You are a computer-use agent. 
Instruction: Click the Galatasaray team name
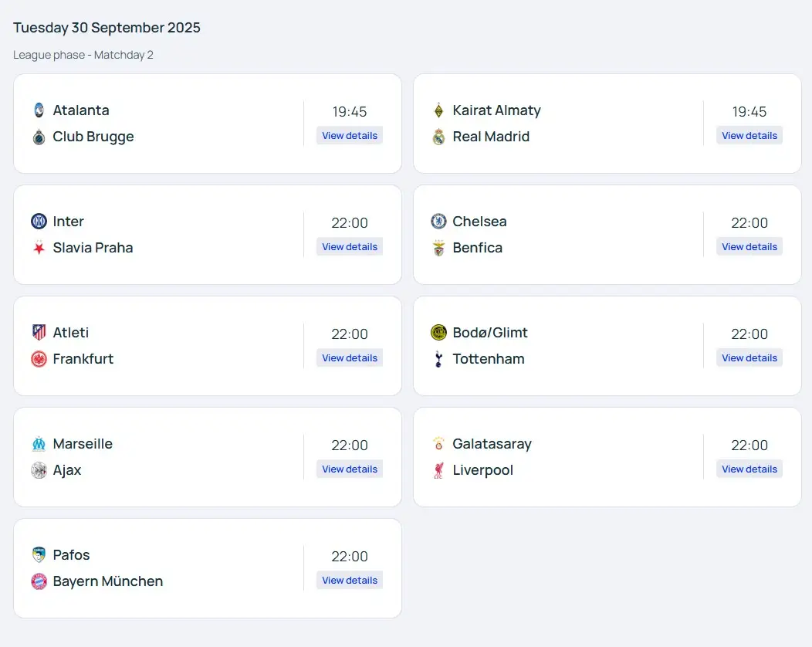coord(492,444)
